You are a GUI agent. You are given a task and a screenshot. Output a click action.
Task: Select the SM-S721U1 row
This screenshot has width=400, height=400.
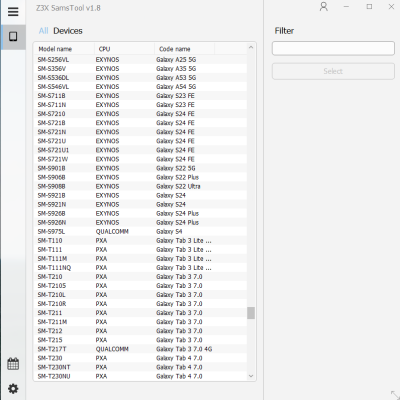pos(140,150)
